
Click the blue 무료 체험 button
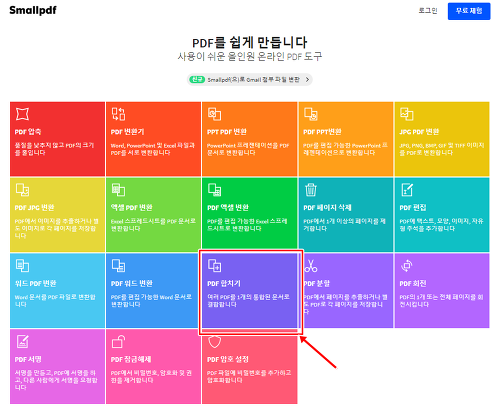click(x=469, y=11)
